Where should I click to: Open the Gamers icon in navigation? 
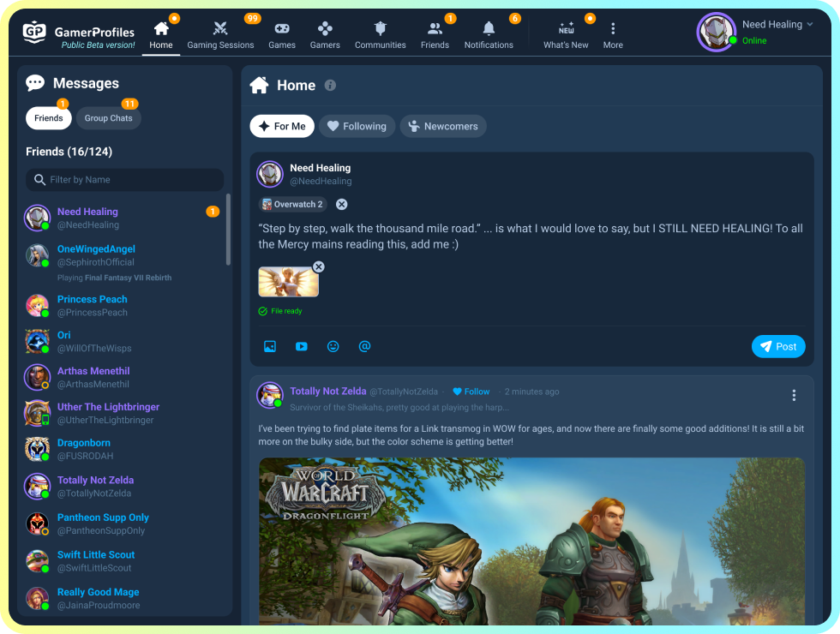pos(325,27)
